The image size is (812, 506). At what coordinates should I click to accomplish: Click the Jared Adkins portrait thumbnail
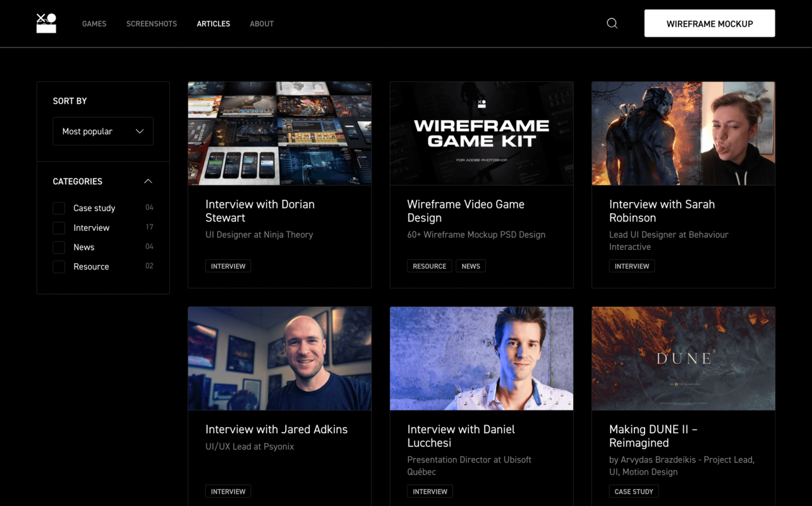pyautogui.click(x=279, y=359)
